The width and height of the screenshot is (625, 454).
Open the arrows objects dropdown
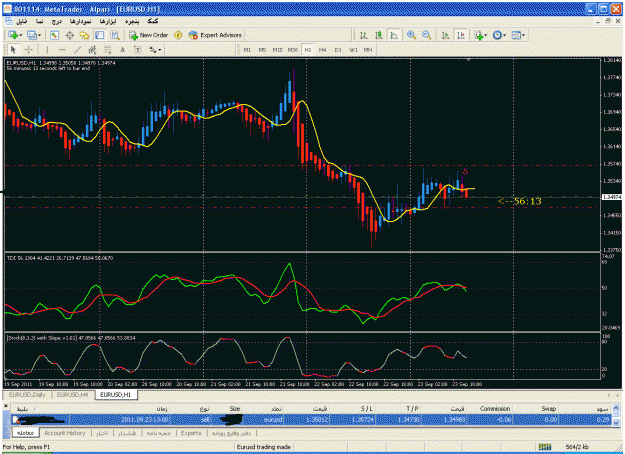(155, 50)
